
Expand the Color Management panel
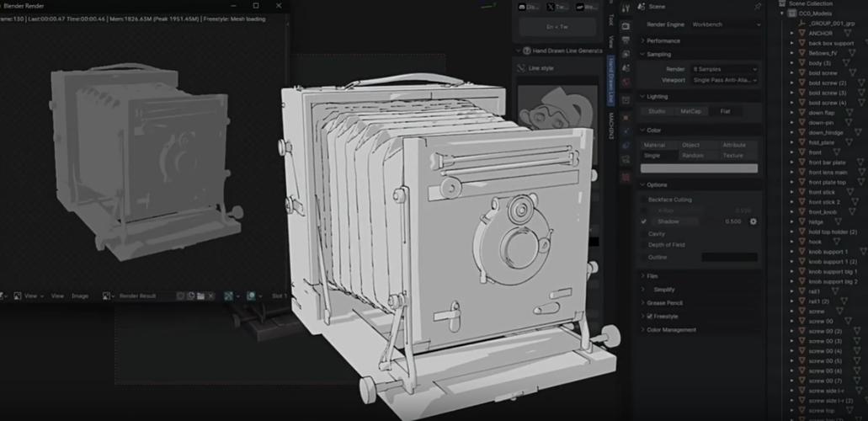tap(671, 329)
